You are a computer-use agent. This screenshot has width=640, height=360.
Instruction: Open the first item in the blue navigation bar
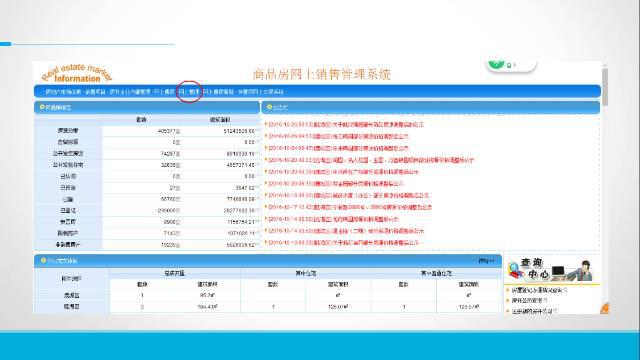coord(63,92)
